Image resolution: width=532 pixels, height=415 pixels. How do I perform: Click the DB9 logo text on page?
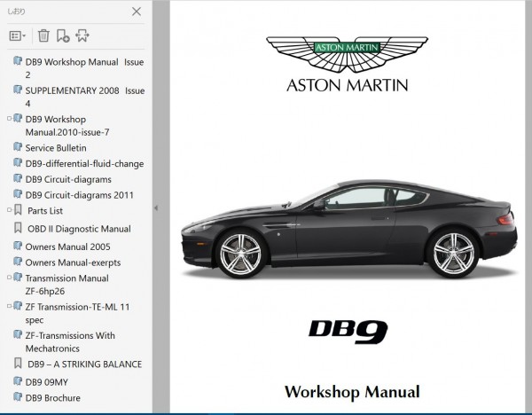348,331
